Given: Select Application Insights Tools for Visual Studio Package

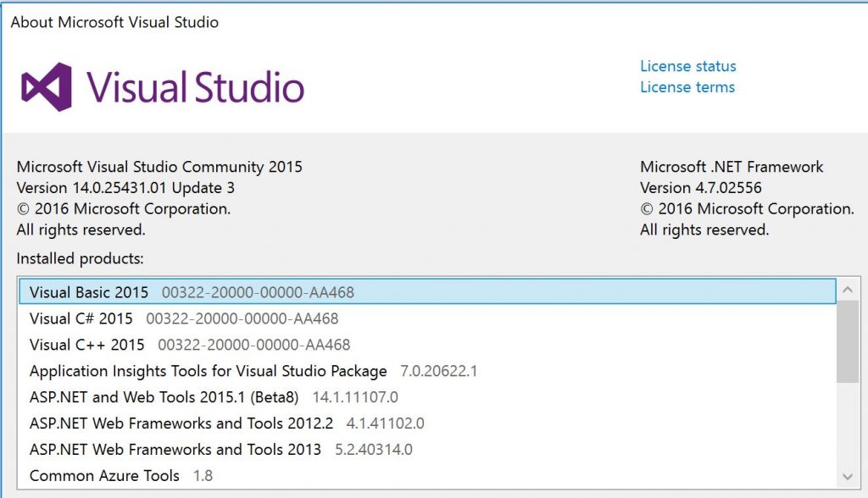Looking at the screenshot, I should pyautogui.click(x=427, y=371).
